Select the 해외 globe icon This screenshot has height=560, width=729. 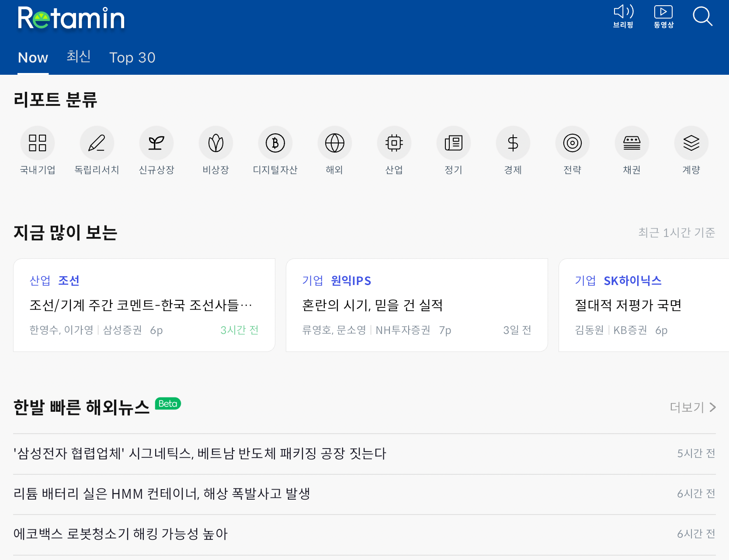(335, 143)
